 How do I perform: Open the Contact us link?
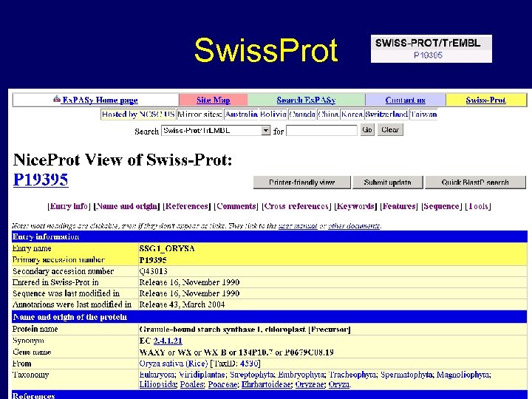[405, 100]
